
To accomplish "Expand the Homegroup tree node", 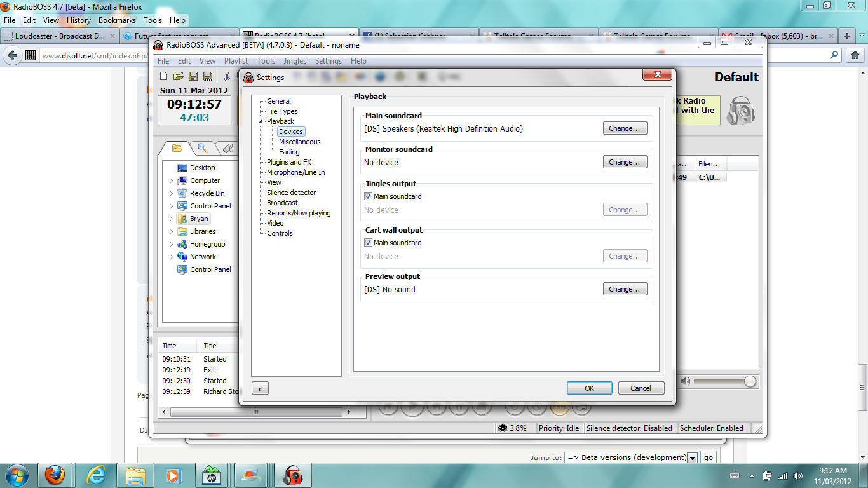I will click(x=171, y=244).
